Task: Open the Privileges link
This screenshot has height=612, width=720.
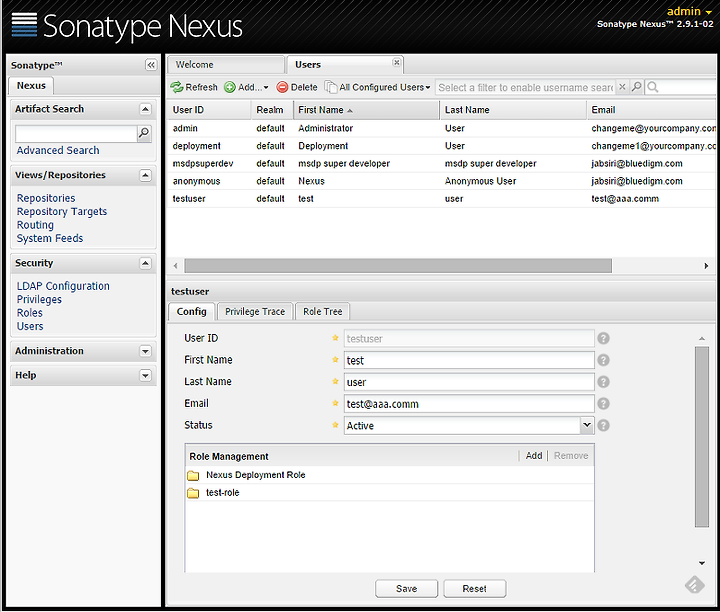Action: tap(39, 299)
